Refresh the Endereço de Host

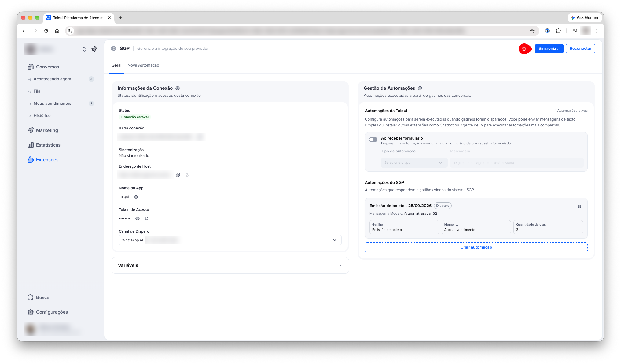click(187, 175)
